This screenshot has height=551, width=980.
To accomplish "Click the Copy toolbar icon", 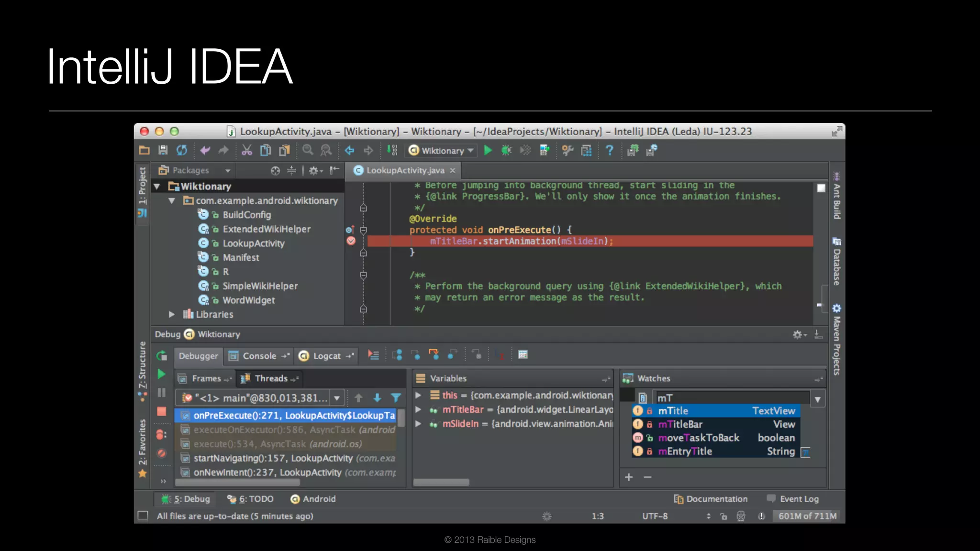I will tap(266, 151).
